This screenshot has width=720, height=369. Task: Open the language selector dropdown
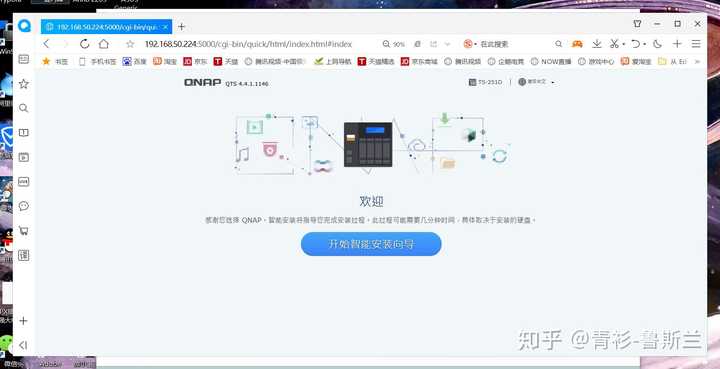pos(536,82)
